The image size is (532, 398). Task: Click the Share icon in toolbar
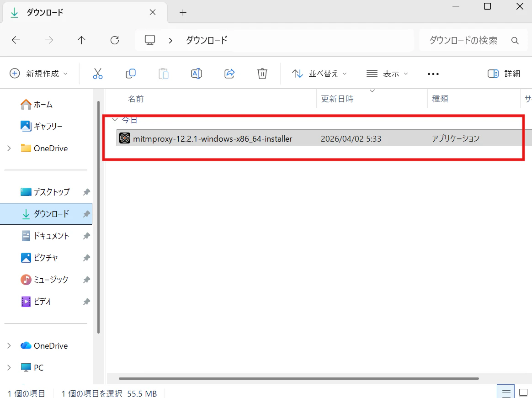coord(229,74)
